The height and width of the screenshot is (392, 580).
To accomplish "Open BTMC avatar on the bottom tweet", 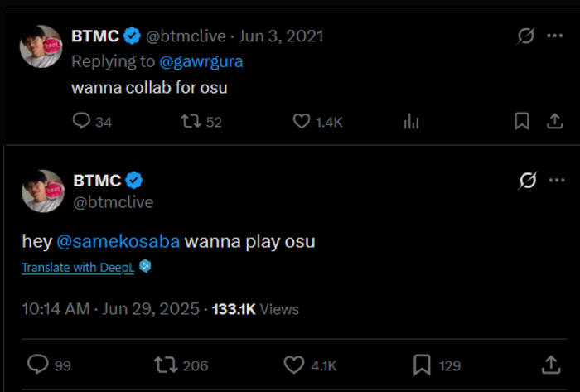I will [x=41, y=191].
